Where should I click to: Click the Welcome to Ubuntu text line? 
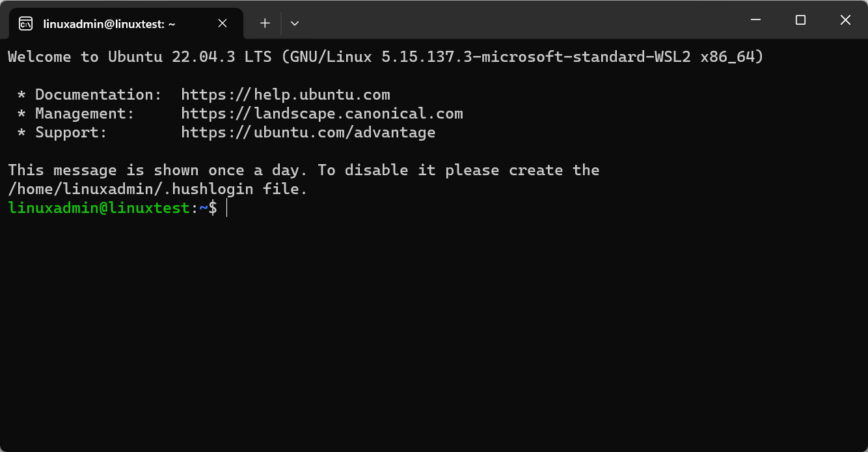coord(385,57)
